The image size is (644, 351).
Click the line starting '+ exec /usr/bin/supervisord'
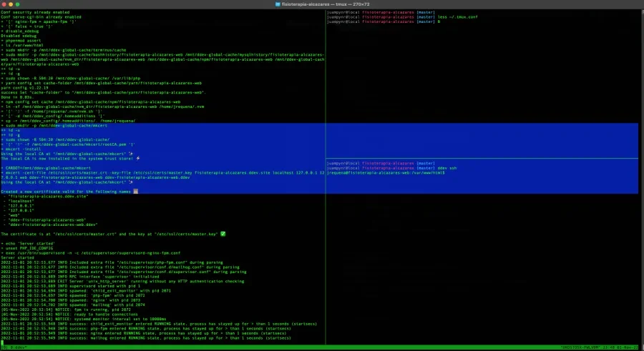point(91,253)
